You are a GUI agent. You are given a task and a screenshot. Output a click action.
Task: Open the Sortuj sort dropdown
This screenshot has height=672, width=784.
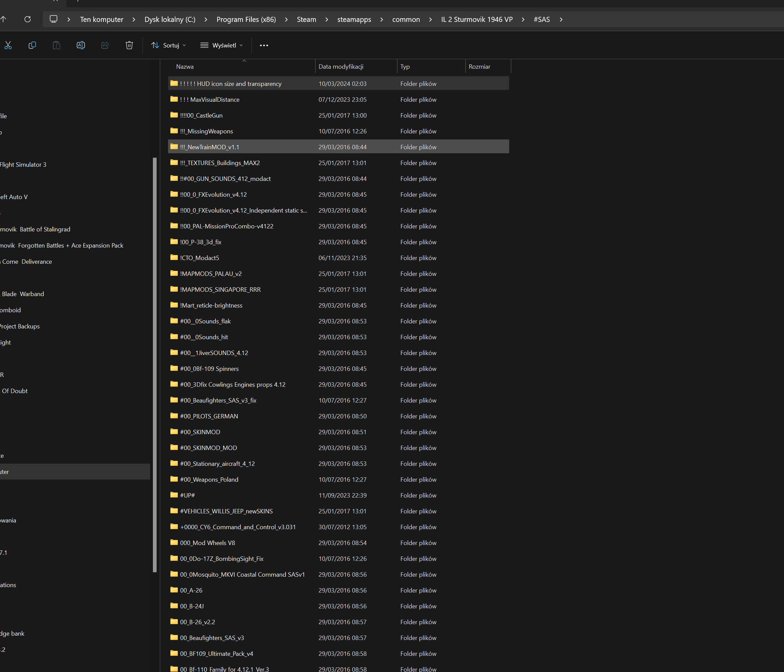tap(168, 45)
